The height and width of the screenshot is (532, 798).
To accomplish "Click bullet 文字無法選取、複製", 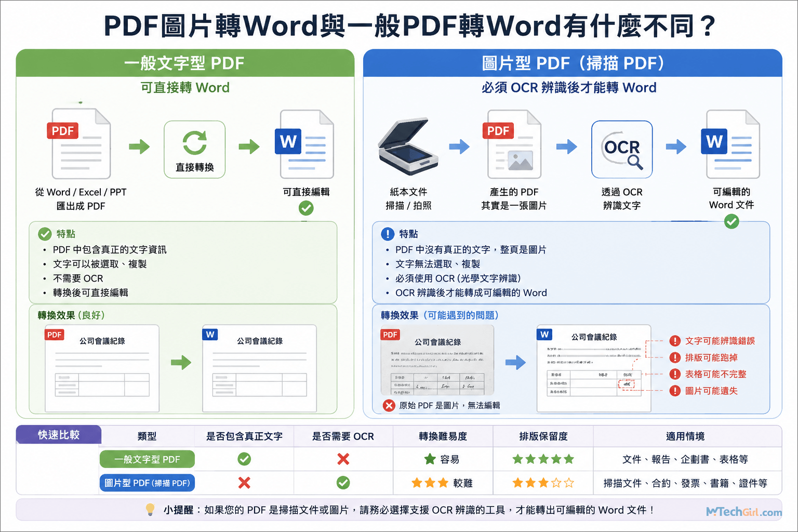I will pyautogui.click(x=437, y=264).
